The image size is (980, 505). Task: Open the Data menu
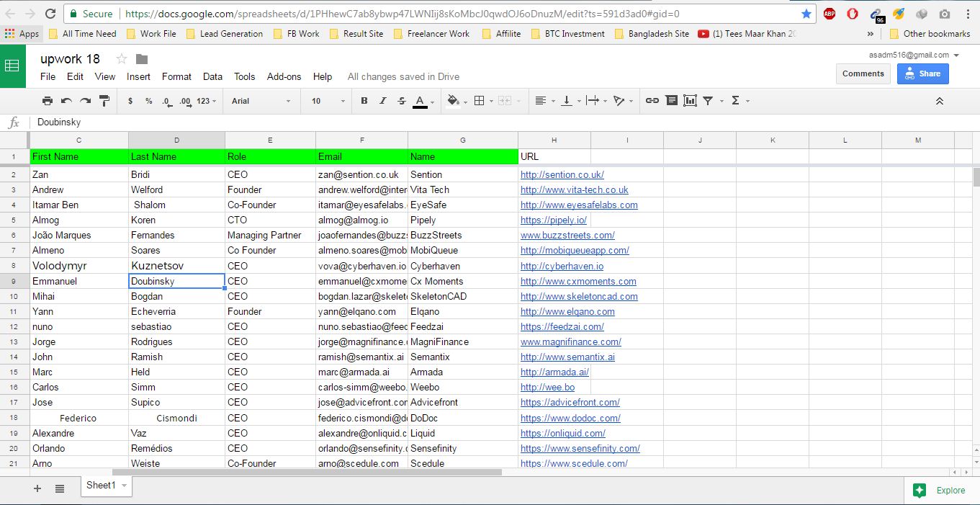(x=212, y=76)
